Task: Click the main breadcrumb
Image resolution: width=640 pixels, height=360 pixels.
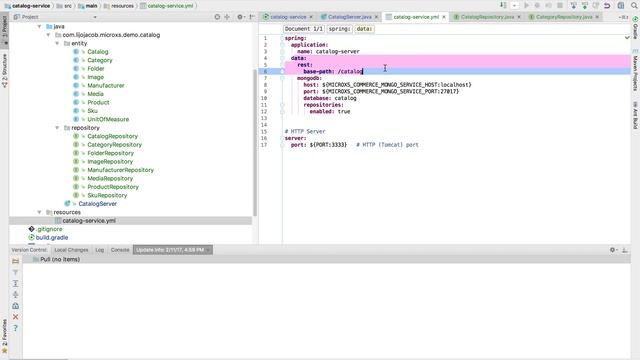Action: pyautogui.click(x=88, y=6)
